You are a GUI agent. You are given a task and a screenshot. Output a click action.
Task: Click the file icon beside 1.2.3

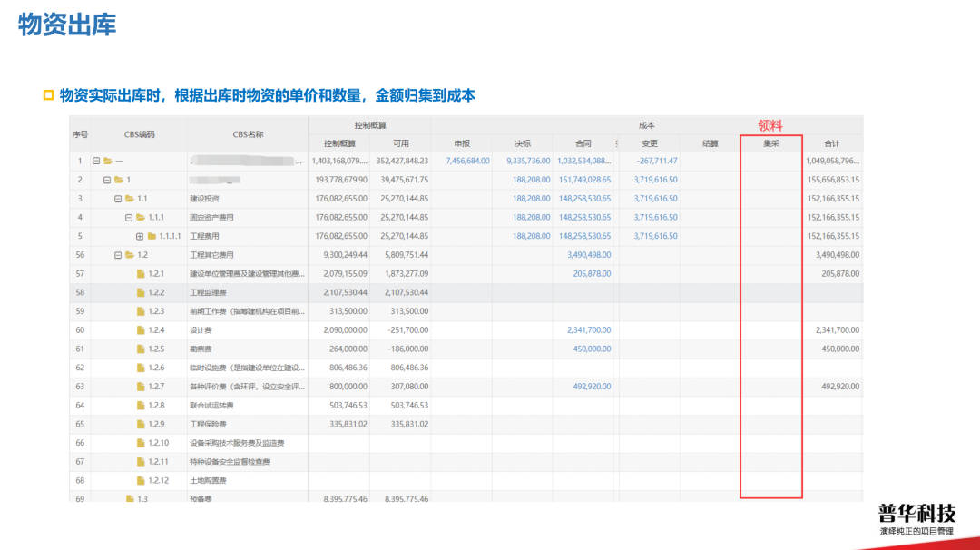coord(141,311)
